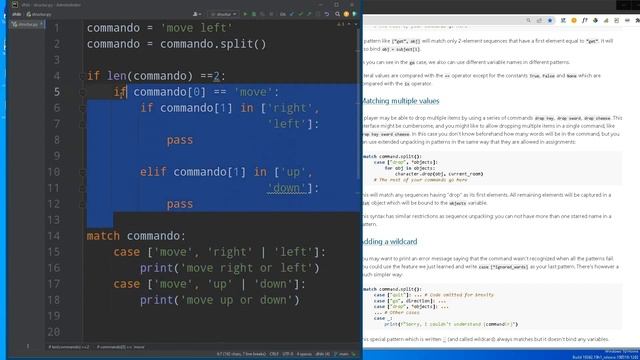Screen dimensions: 640x360
Task: Open the PyCharm application menu icon
Action: pos(15,4)
